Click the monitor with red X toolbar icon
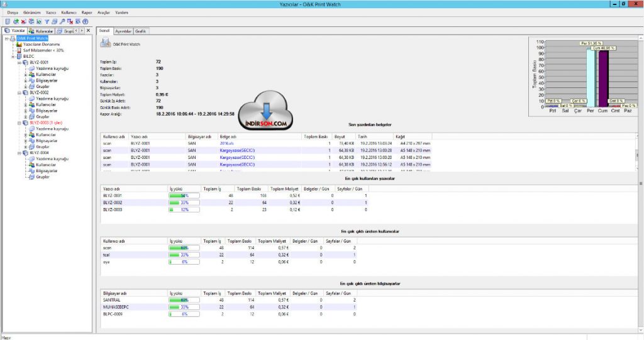 click(x=70, y=21)
